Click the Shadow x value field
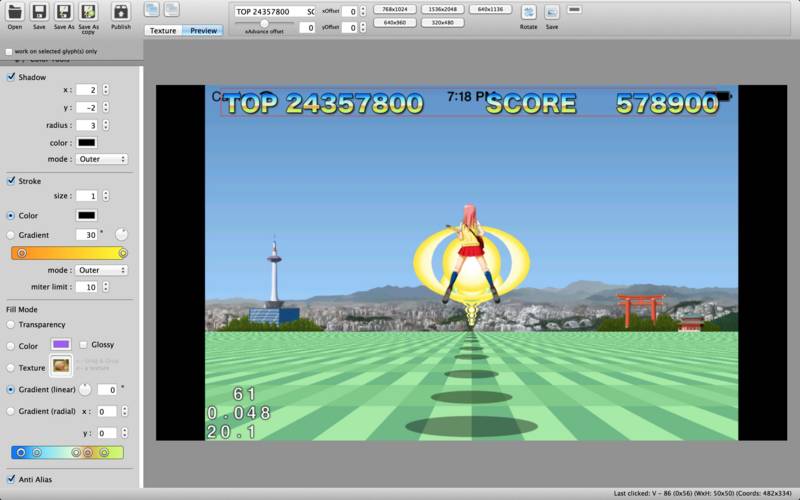This screenshot has height=500, width=800. (x=86, y=90)
